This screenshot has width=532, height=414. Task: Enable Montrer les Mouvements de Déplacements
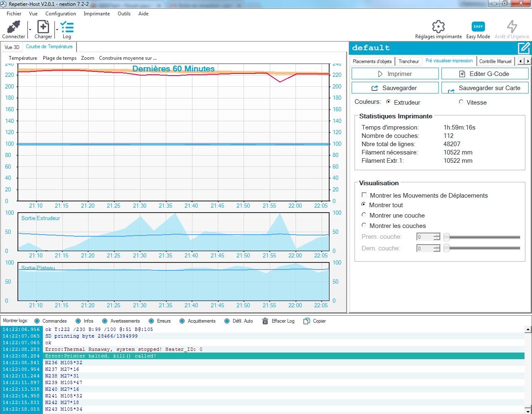pos(364,195)
